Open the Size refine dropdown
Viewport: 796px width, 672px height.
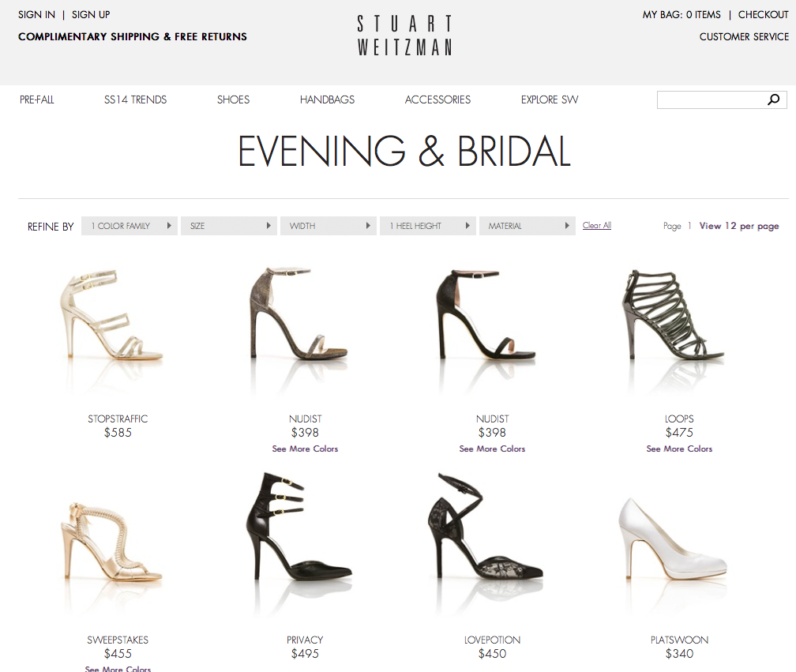coord(229,226)
